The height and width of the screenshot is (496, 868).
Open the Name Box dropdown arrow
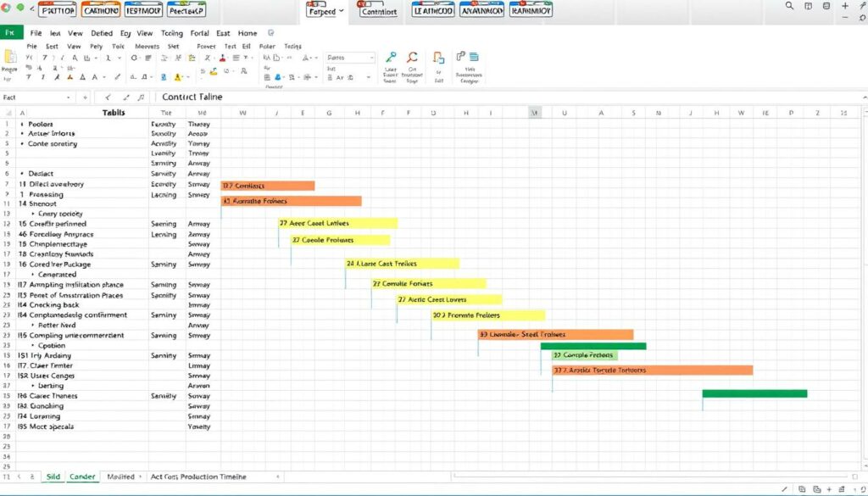68,98
